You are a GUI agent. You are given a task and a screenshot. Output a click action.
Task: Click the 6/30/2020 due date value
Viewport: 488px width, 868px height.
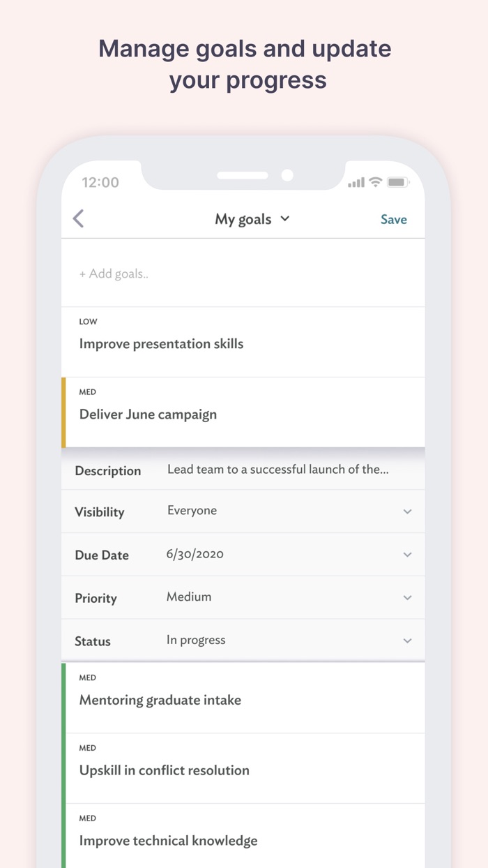[195, 555]
